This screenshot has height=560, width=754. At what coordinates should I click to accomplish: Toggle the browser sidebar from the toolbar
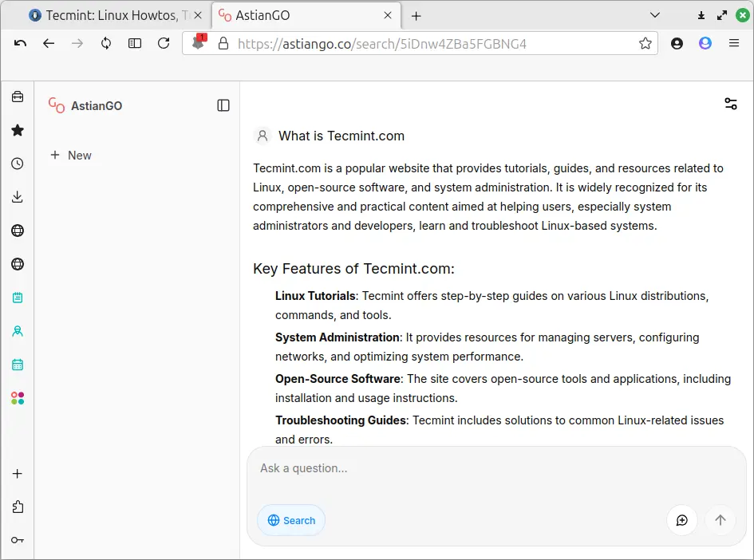[135, 44]
